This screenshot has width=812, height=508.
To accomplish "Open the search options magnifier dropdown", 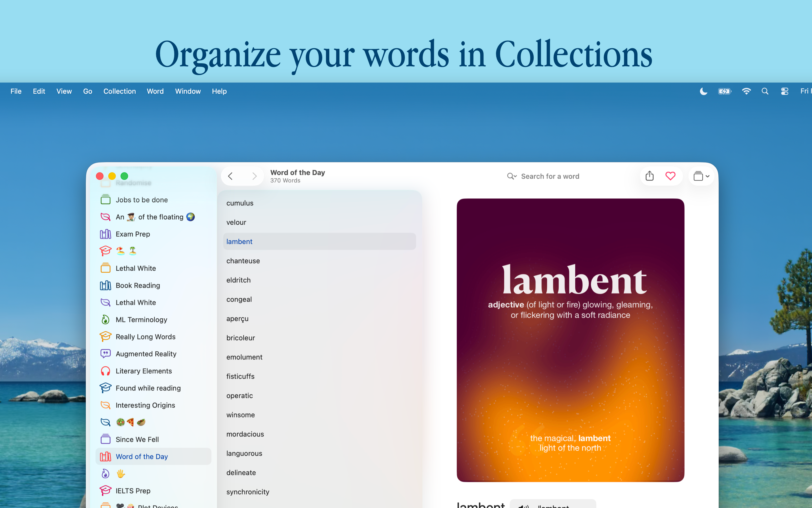I will pyautogui.click(x=512, y=176).
